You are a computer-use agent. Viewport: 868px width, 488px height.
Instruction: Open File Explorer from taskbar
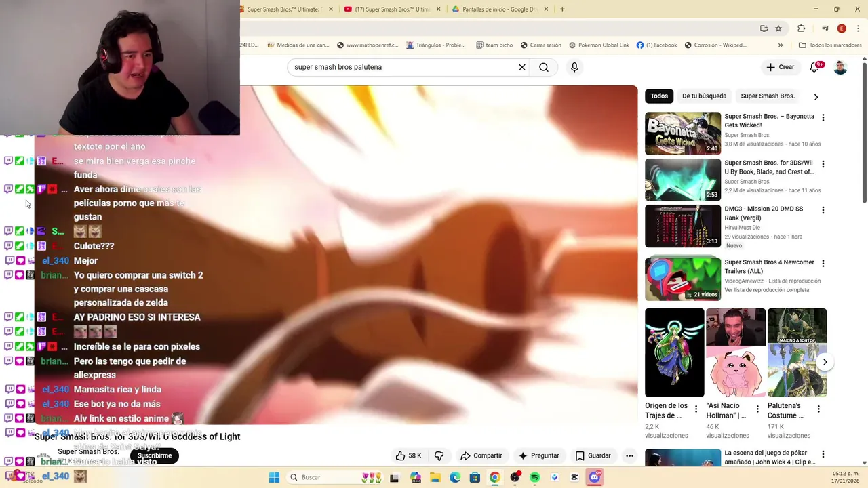(435, 477)
